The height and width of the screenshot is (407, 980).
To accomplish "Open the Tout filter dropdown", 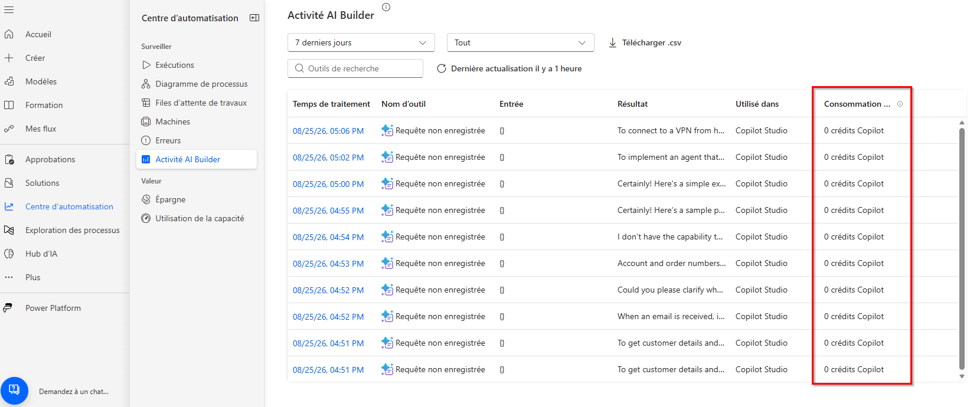I will (x=521, y=42).
